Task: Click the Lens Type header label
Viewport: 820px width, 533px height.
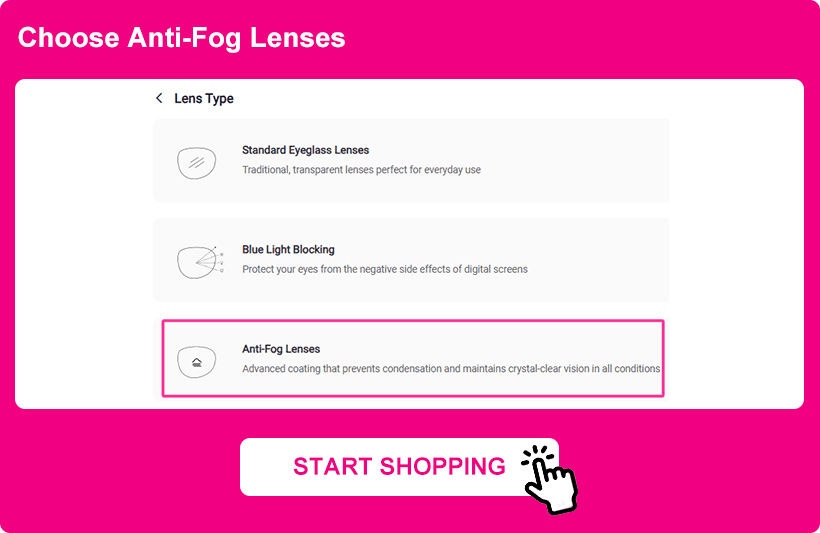Action: pyautogui.click(x=204, y=98)
